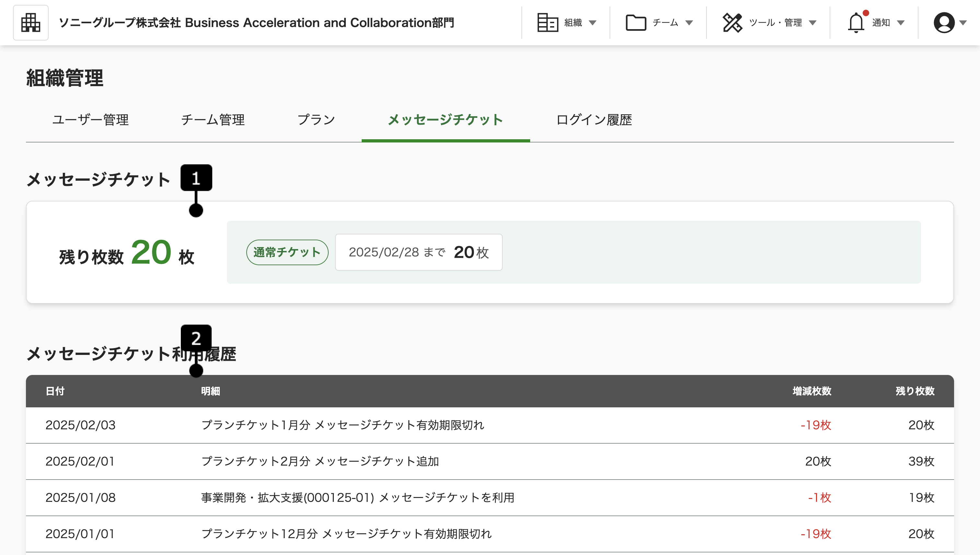The image size is (980, 555).
Task: Click the メッセージチケット利用履歴 heading
Action: coord(132,354)
